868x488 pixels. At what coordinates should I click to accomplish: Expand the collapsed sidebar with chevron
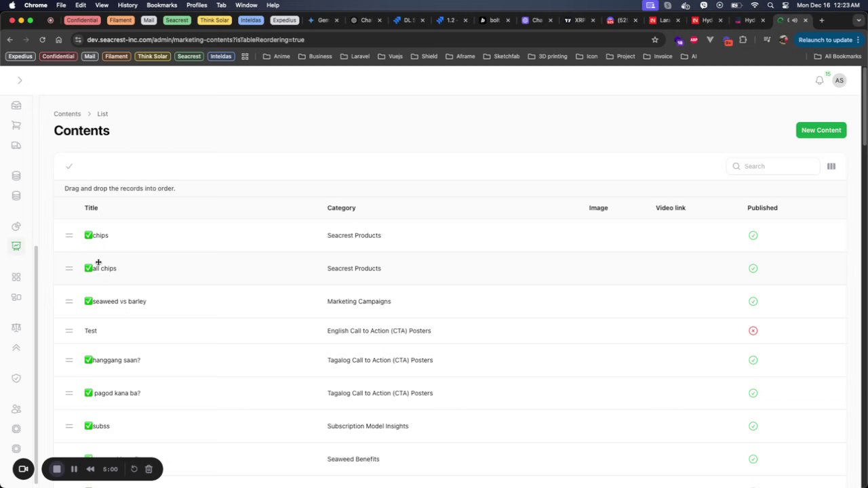[x=20, y=81]
